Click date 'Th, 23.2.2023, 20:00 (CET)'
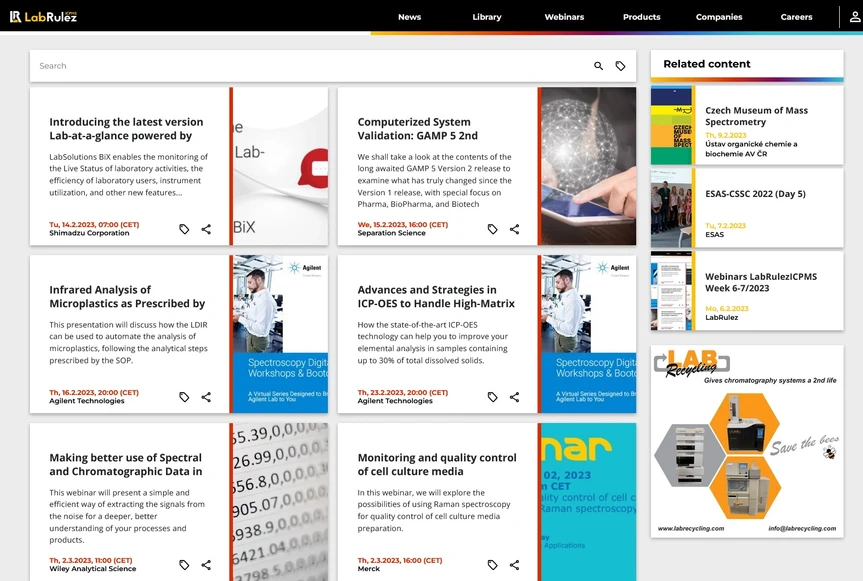Image resolution: width=863 pixels, height=581 pixels. pos(403,392)
